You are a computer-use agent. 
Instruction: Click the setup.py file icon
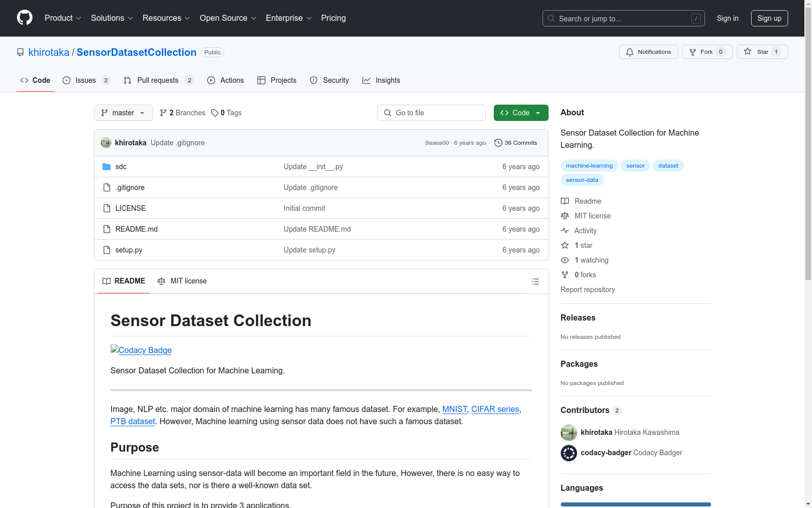coord(107,250)
